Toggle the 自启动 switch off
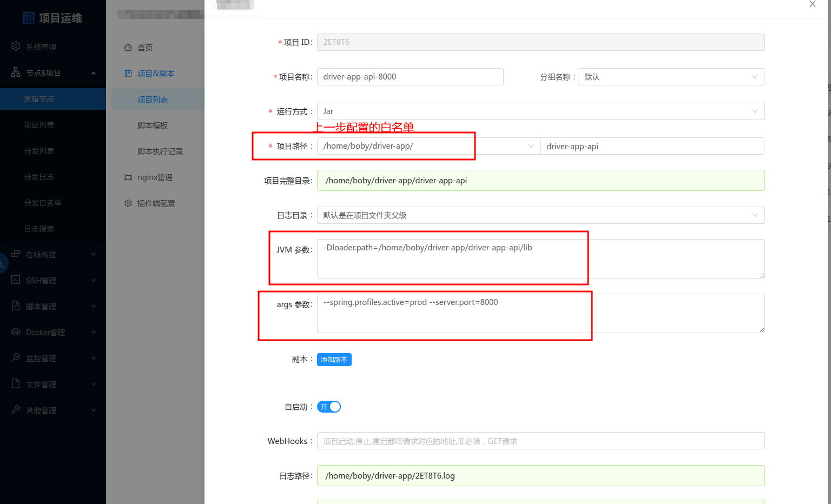The image size is (831, 504). (x=329, y=407)
